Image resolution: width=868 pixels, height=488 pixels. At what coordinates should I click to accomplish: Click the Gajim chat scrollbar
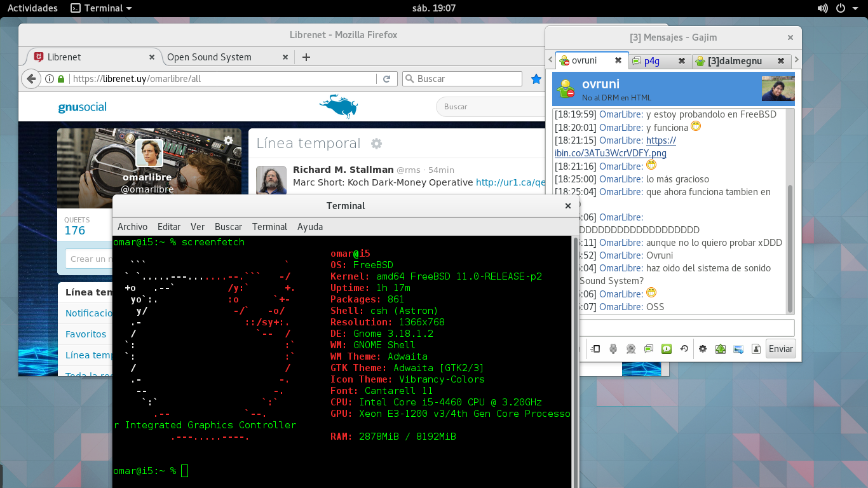click(790, 248)
